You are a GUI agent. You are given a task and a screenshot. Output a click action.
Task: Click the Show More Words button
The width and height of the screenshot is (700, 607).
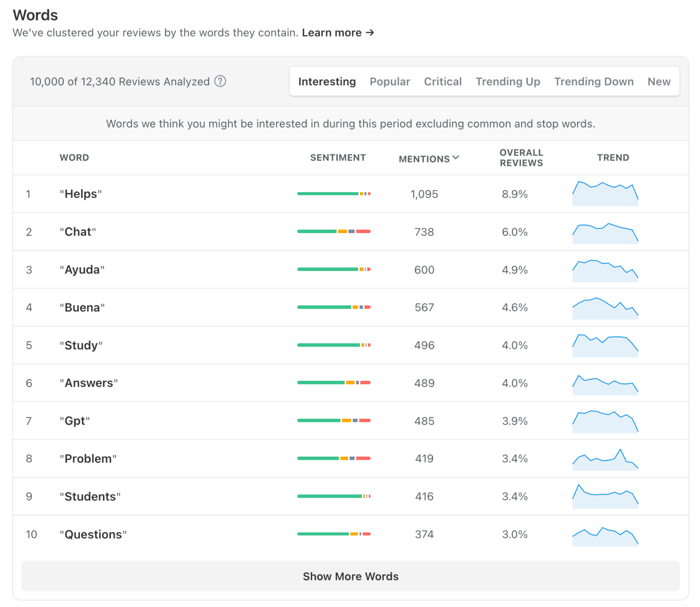350,576
